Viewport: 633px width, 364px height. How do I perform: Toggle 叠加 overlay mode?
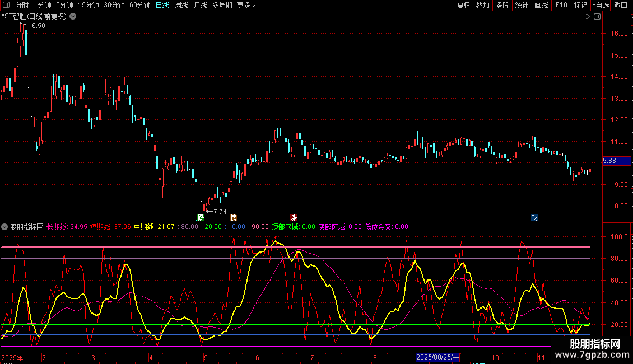482,5
